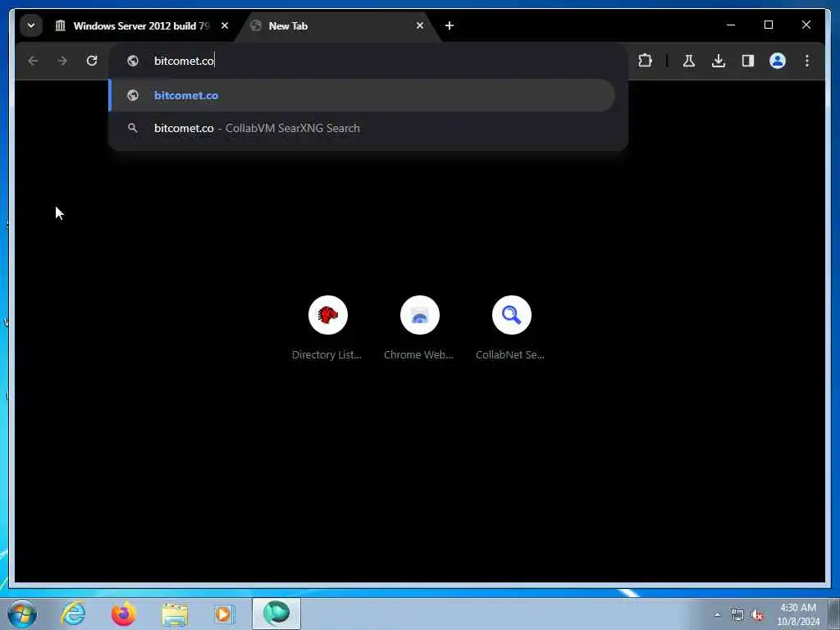Open the muted volume tray icon
Image resolution: width=840 pixels, height=630 pixels.
pyautogui.click(x=757, y=614)
